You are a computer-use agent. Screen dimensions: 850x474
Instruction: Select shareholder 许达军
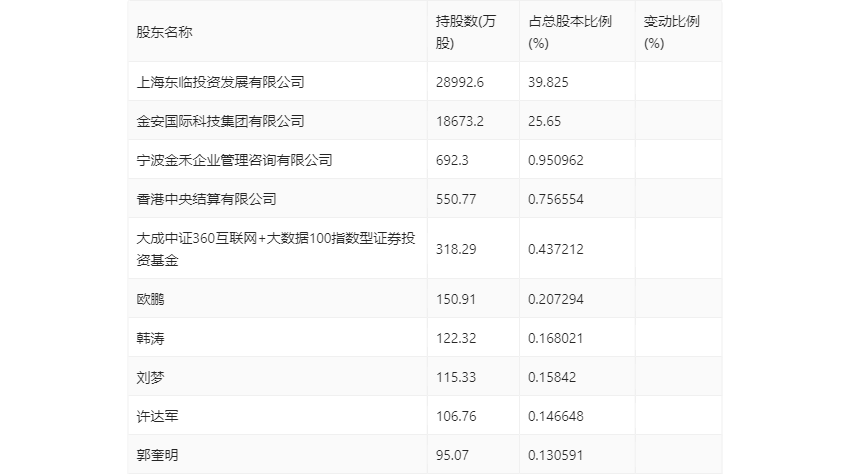coord(157,416)
